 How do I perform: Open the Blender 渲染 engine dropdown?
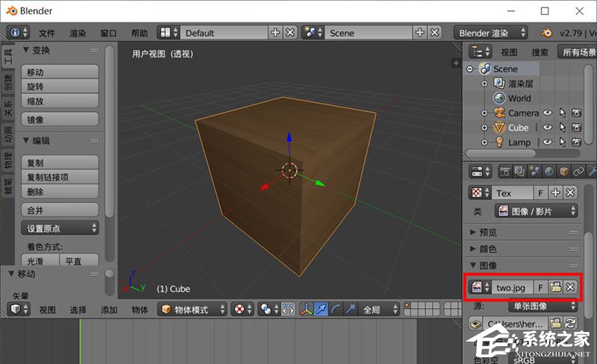coord(490,33)
